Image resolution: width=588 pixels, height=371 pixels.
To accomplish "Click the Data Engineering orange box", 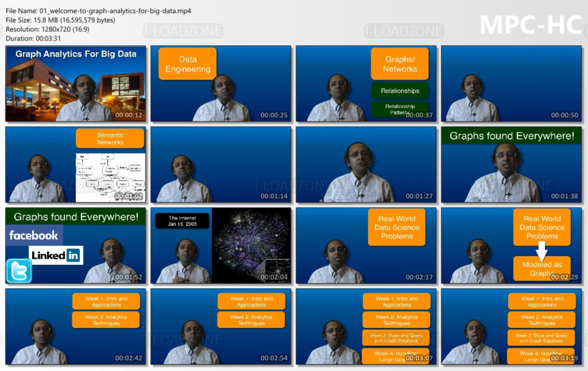I will click(187, 64).
